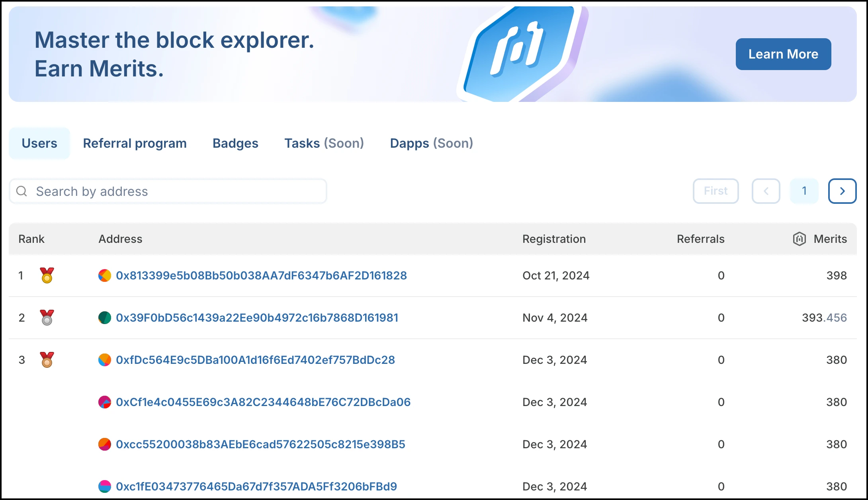This screenshot has width=868, height=500.
Task: Click the silver medal icon for rank 2
Action: point(47,318)
